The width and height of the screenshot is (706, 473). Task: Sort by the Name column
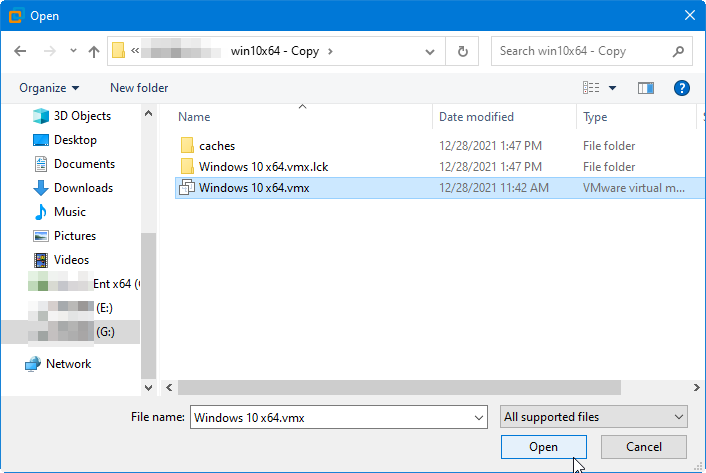[x=194, y=117]
